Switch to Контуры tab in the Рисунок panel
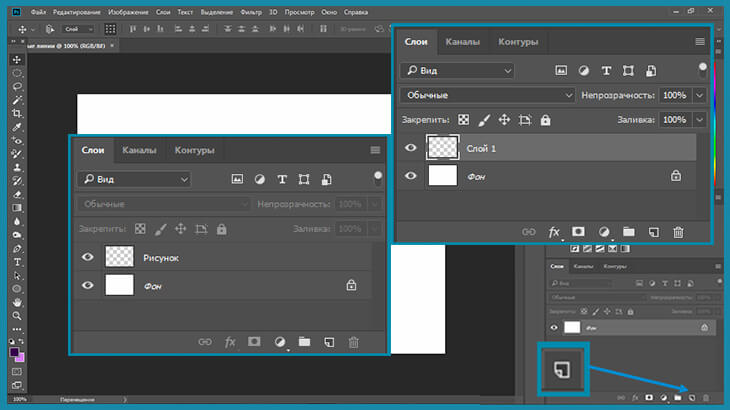730x410 pixels. tap(195, 150)
